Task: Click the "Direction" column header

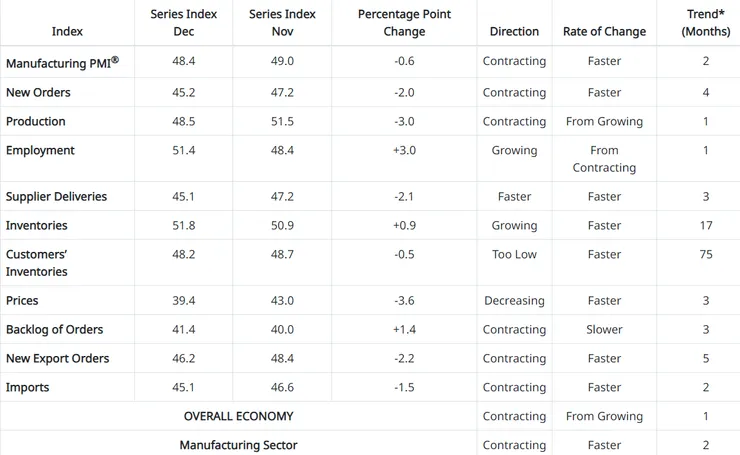Action: pos(514,31)
